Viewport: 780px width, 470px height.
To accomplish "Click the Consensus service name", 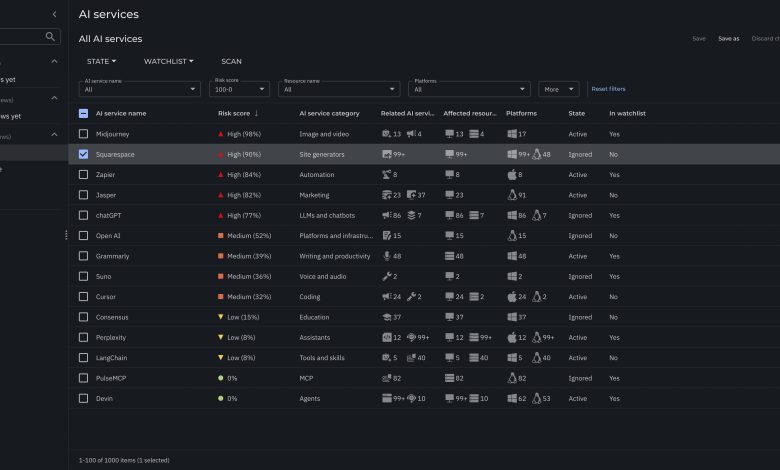I will 112,317.
